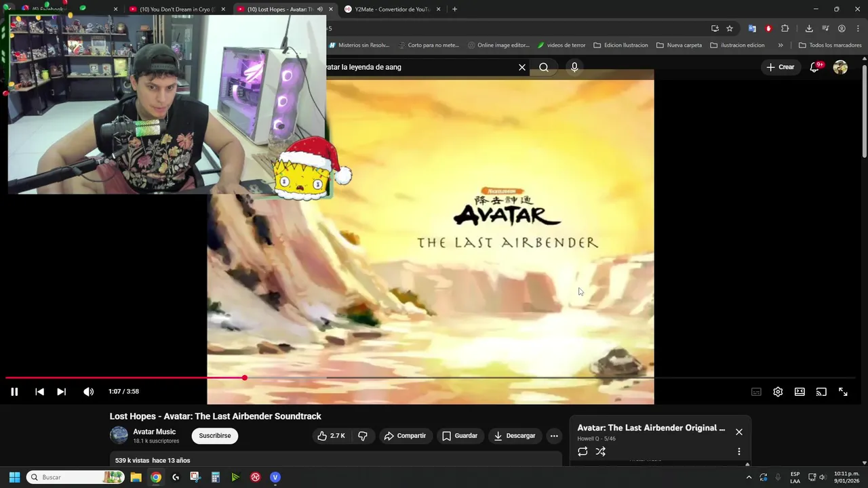Open the Snipping Tool taskbar icon
The height and width of the screenshot is (488, 868).
click(195, 477)
